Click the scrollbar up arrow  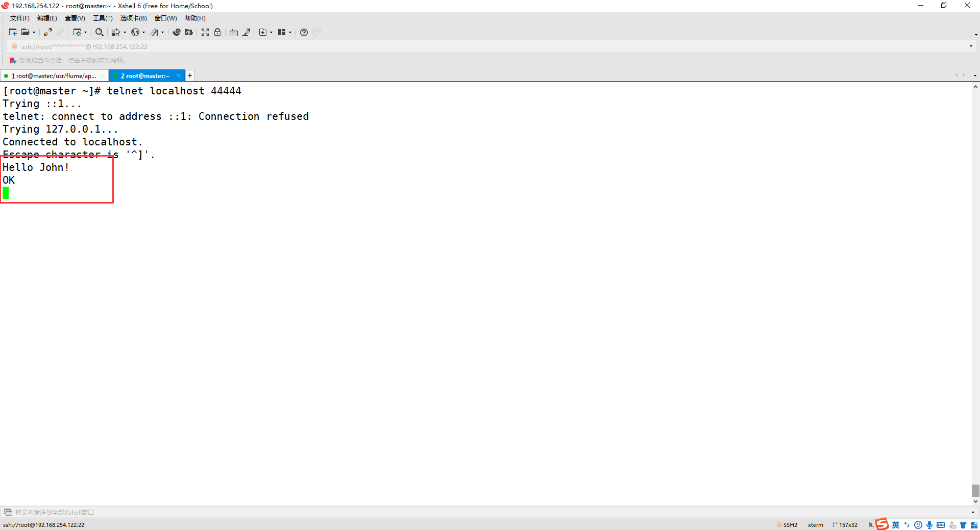click(x=975, y=87)
